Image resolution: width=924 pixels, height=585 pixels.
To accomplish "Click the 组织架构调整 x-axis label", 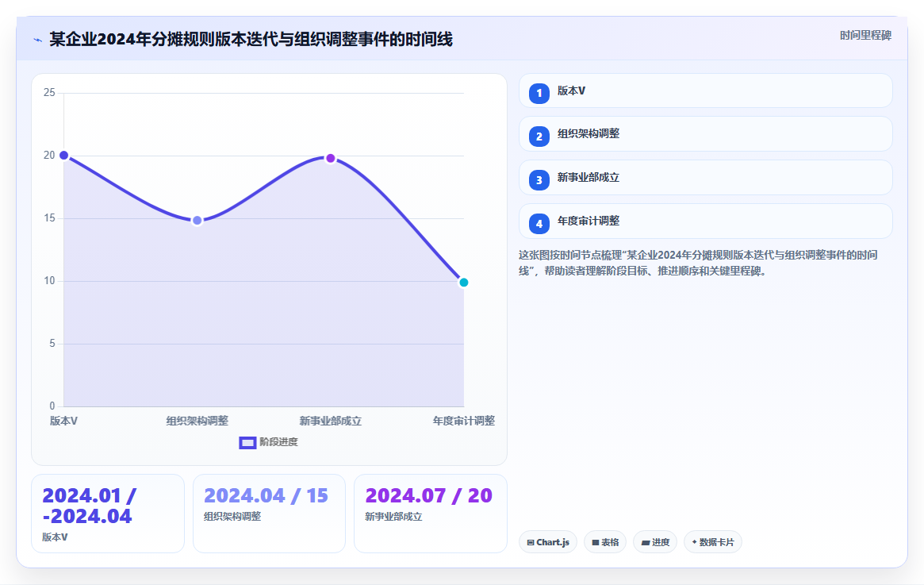I will [197, 421].
